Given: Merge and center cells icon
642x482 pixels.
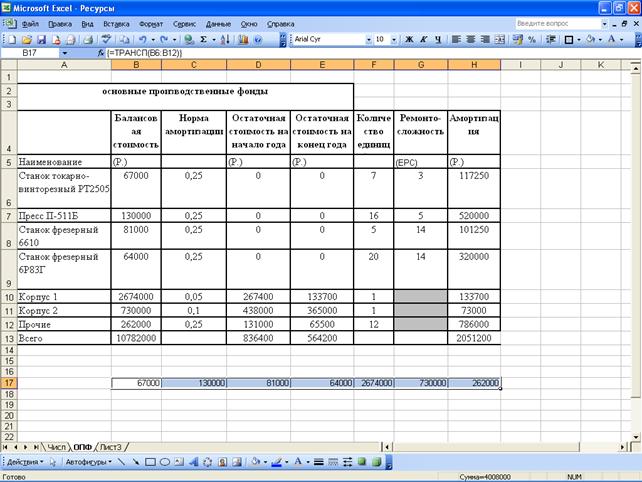Looking at the screenshot, I should coord(500,39).
